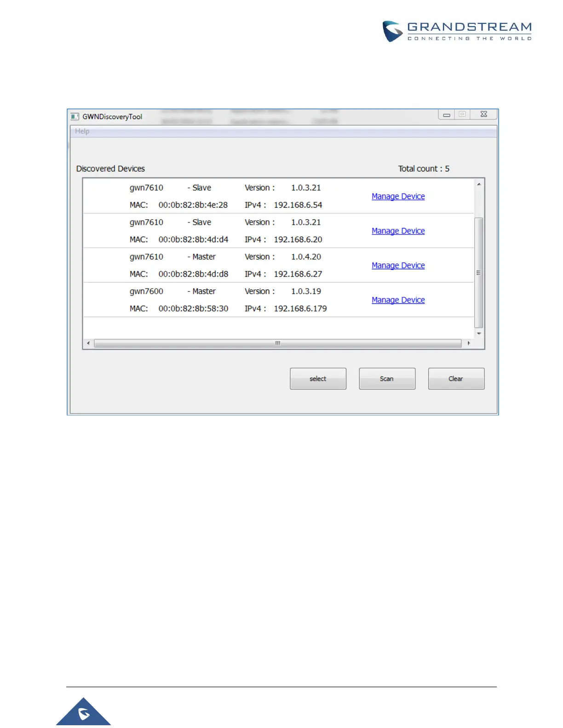Viewport: 563px width, 728px height.
Task: Click the vertical scrollbar thumb
Action: coord(479,273)
